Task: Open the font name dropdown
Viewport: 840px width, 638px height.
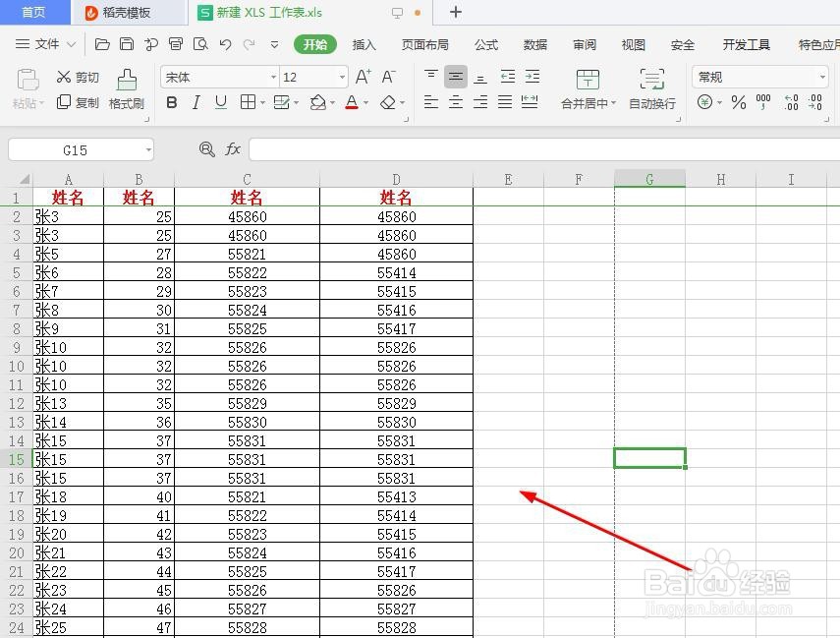Action: (x=273, y=78)
